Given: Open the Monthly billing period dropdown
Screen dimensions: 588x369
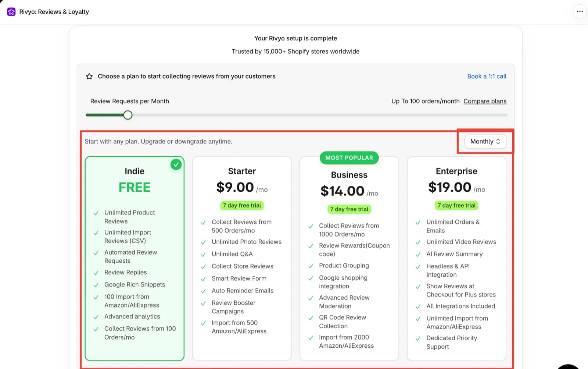Looking at the screenshot, I should [x=485, y=142].
